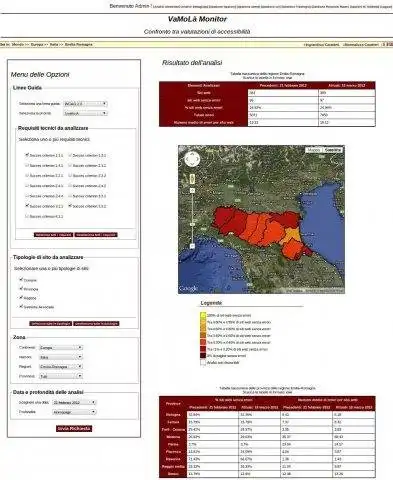This screenshot has width=393, height=480.
Task: Open the Profondità dropdown
Action: (74, 412)
